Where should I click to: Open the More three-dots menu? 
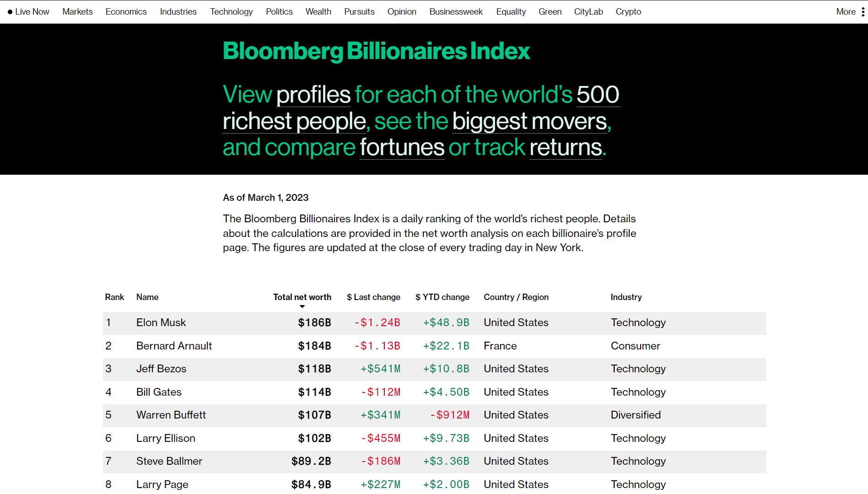click(863, 12)
